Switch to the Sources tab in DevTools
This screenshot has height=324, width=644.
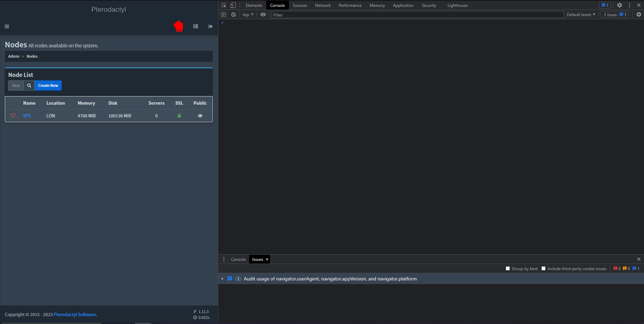click(x=300, y=5)
